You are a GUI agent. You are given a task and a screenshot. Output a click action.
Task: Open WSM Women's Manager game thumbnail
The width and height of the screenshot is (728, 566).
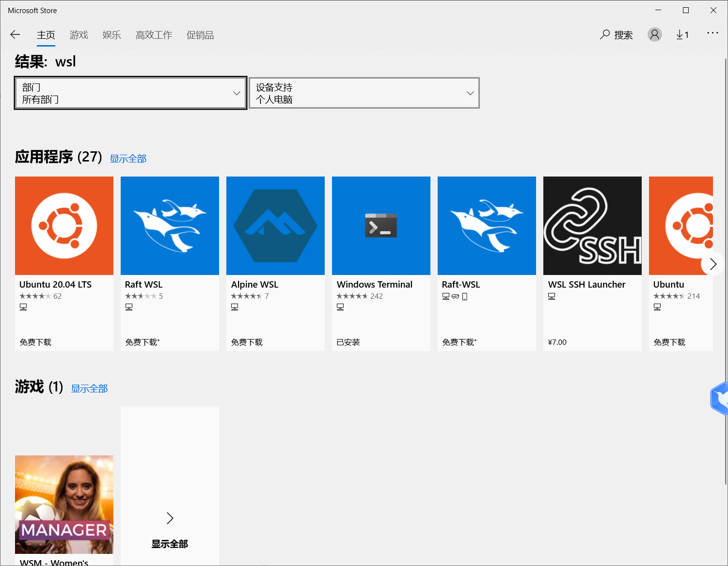pyautogui.click(x=64, y=504)
